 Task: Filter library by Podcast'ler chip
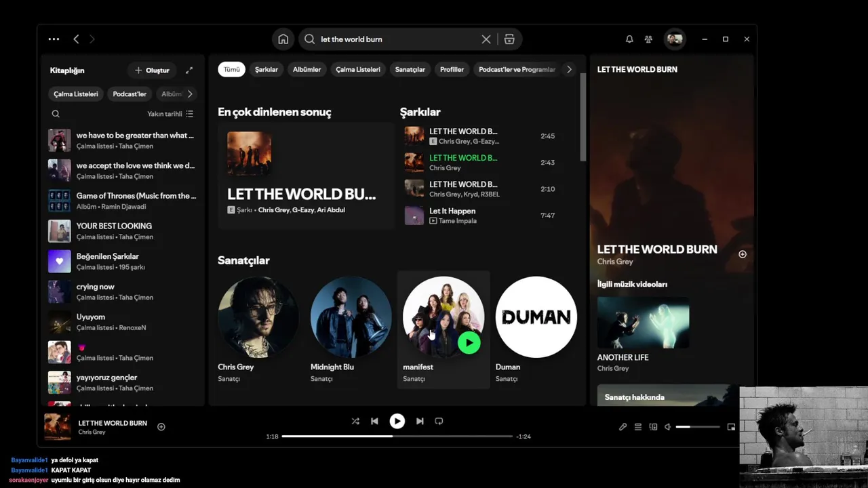130,94
